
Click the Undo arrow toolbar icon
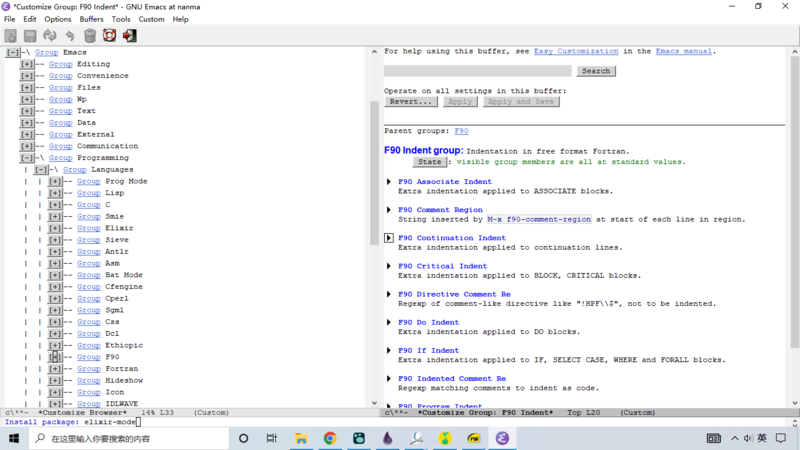70,36
